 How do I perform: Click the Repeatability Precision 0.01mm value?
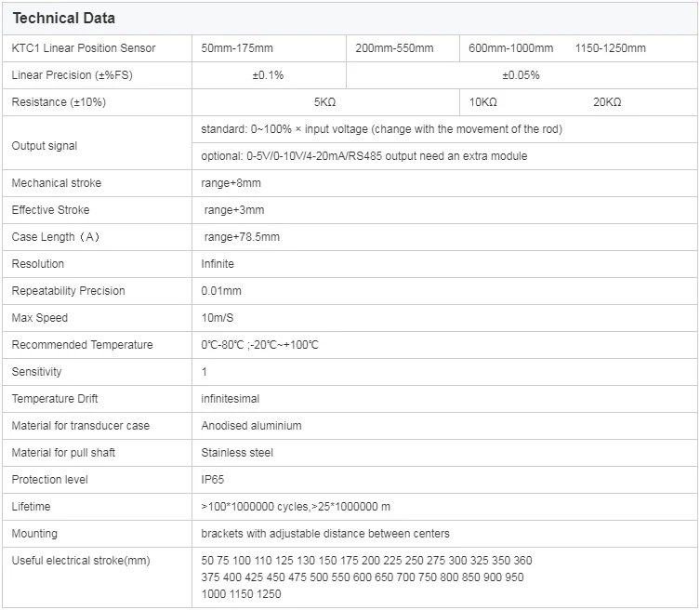[222, 291]
